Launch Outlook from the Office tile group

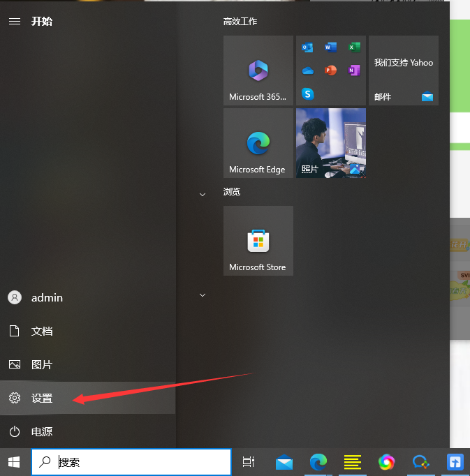[x=307, y=47]
